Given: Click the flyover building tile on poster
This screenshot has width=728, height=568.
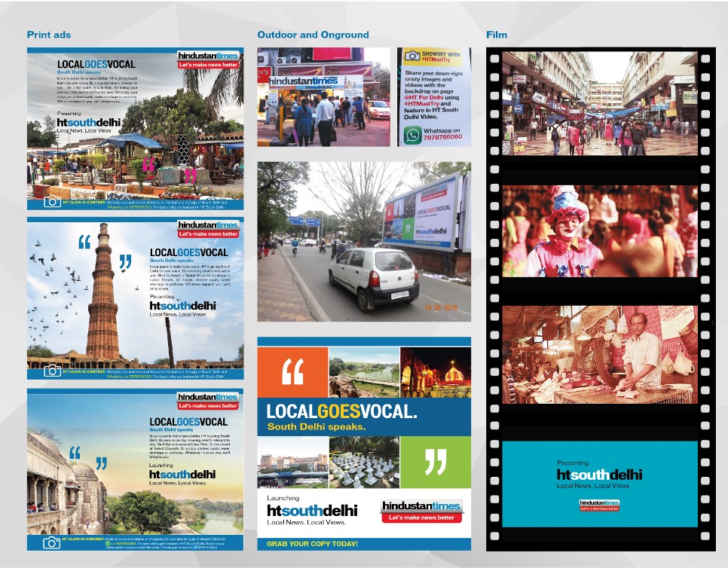Looking at the screenshot, I should tap(292, 463).
